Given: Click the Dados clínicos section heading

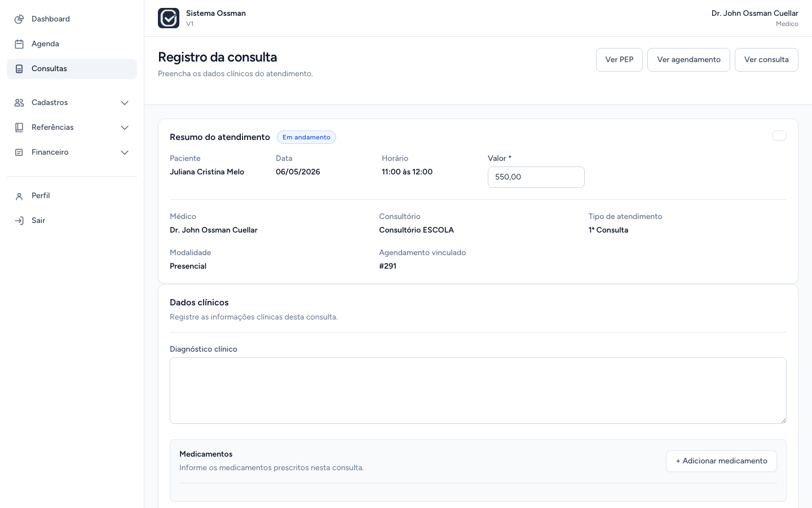Looking at the screenshot, I should tap(199, 303).
